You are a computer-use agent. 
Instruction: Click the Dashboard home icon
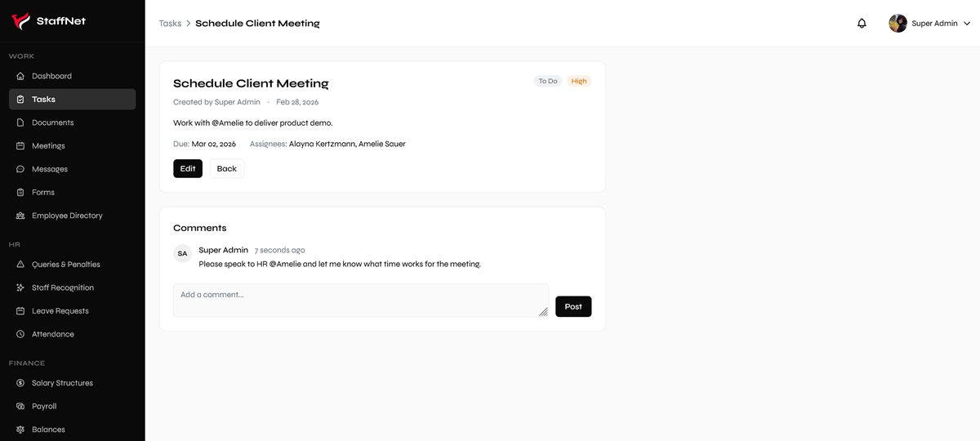[x=20, y=76]
